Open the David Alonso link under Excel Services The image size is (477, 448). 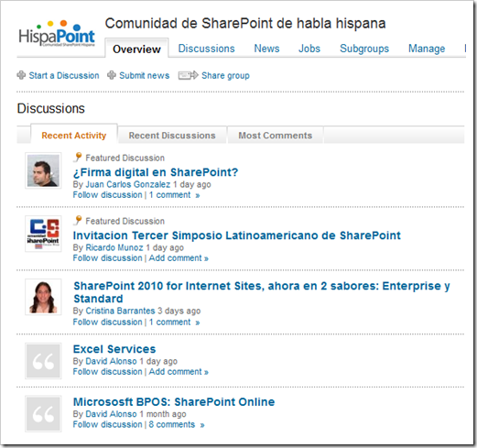(x=111, y=361)
